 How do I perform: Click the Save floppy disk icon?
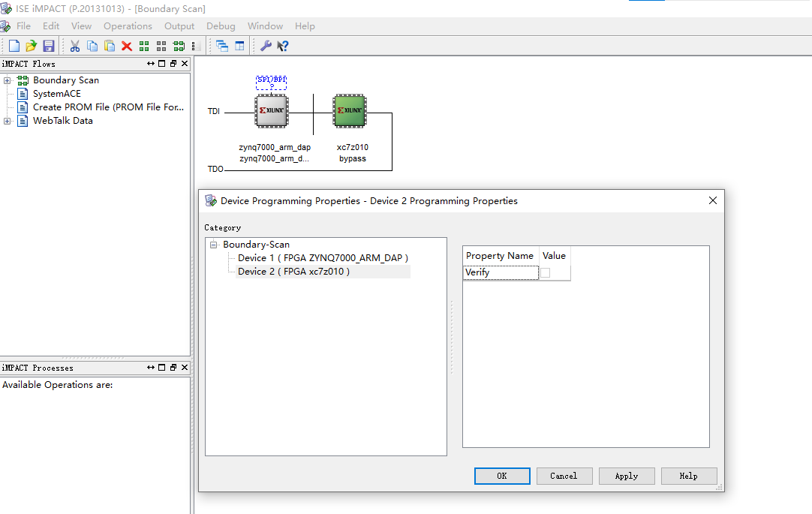49,46
